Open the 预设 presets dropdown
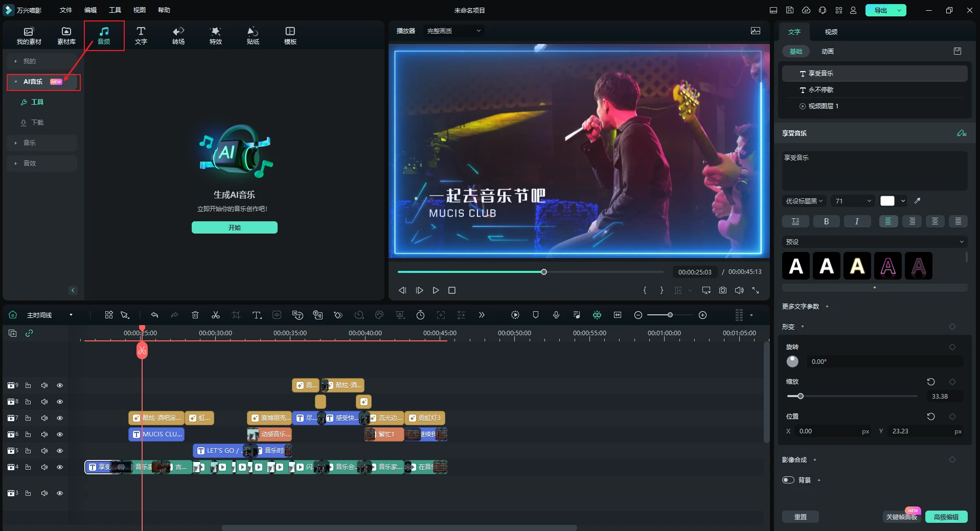Image resolution: width=980 pixels, height=531 pixels. 875,242
